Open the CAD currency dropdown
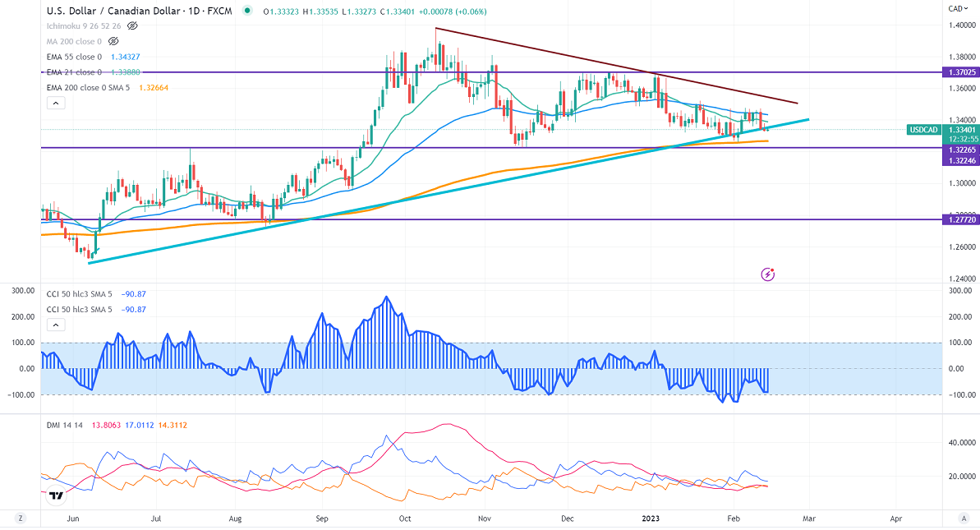Screen dimensions: 980x530 pos(955,8)
